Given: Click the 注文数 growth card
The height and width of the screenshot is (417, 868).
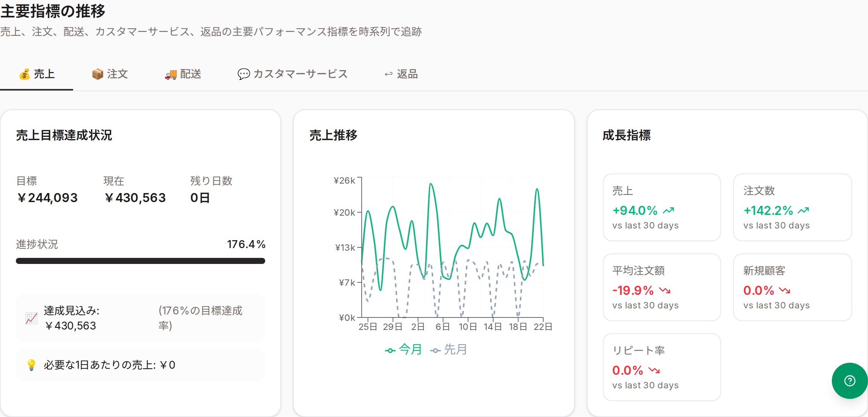Looking at the screenshot, I should click(793, 207).
